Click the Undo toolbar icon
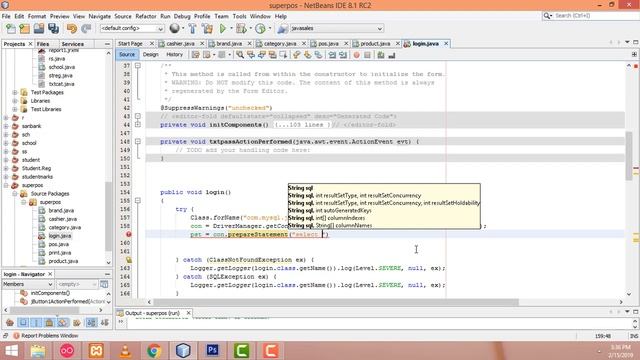This screenshot has width=640, height=360. tap(72, 29)
